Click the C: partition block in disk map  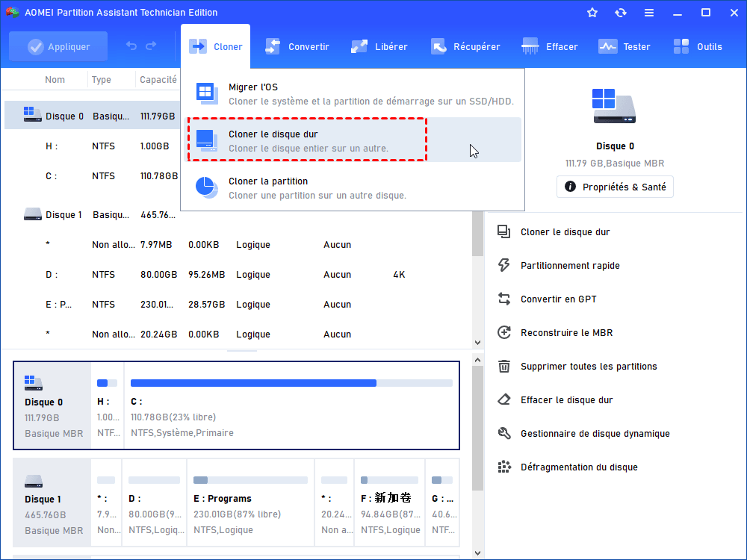(291, 405)
